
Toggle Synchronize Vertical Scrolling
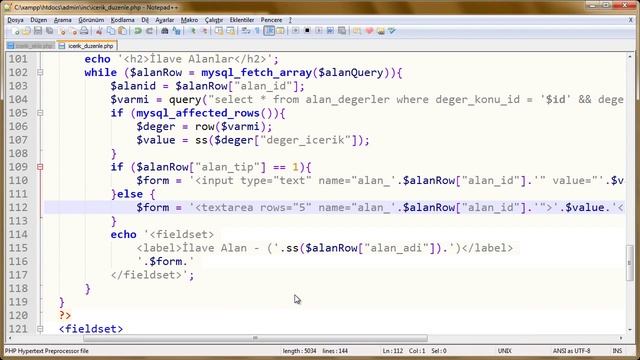point(219,31)
